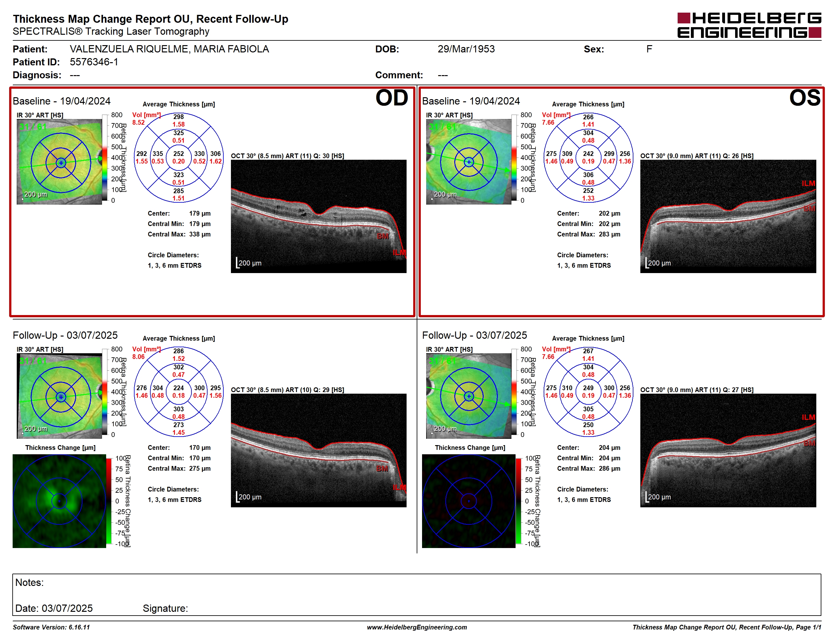Image resolution: width=834 pixels, height=644 pixels.
Task: Click the 'Baseline - 19/04/2024' heading for OD
Action: [62, 101]
